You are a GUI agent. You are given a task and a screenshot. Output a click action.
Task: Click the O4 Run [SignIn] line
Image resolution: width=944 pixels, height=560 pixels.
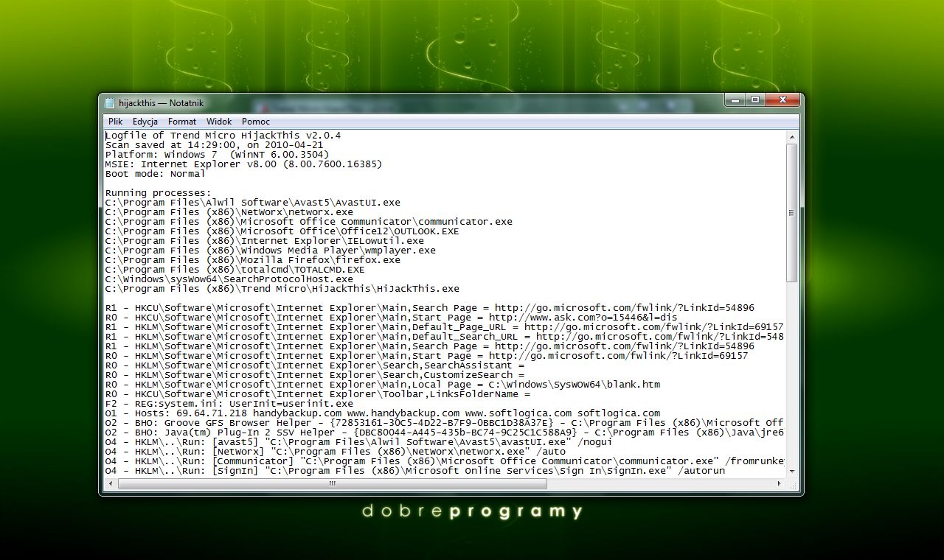pyautogui.click(x=414, y=471)
